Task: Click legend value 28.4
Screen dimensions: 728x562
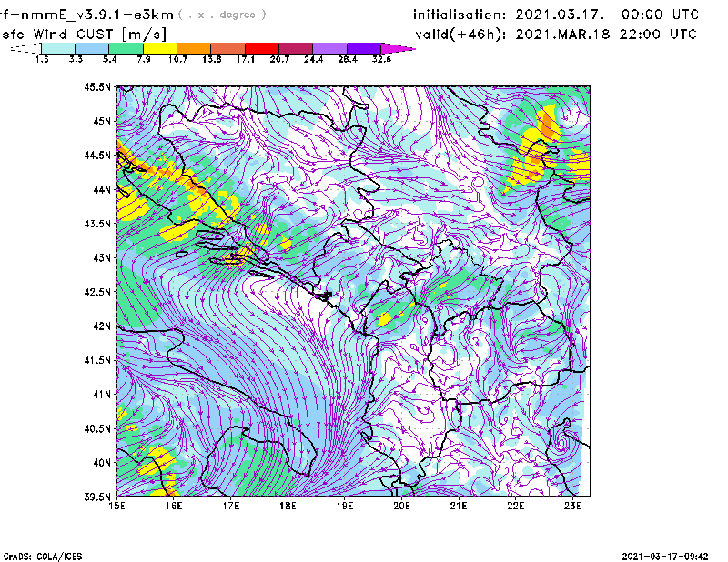Action: (348, 59)
